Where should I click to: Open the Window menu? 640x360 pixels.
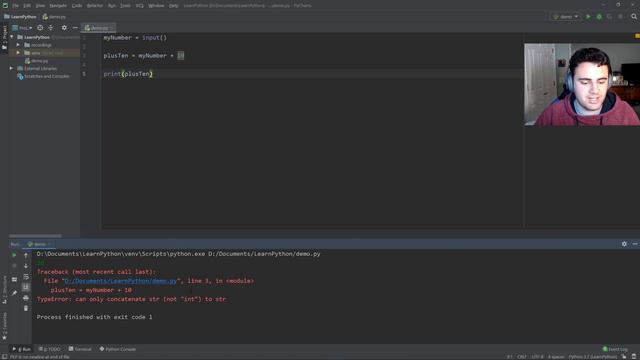156,6
